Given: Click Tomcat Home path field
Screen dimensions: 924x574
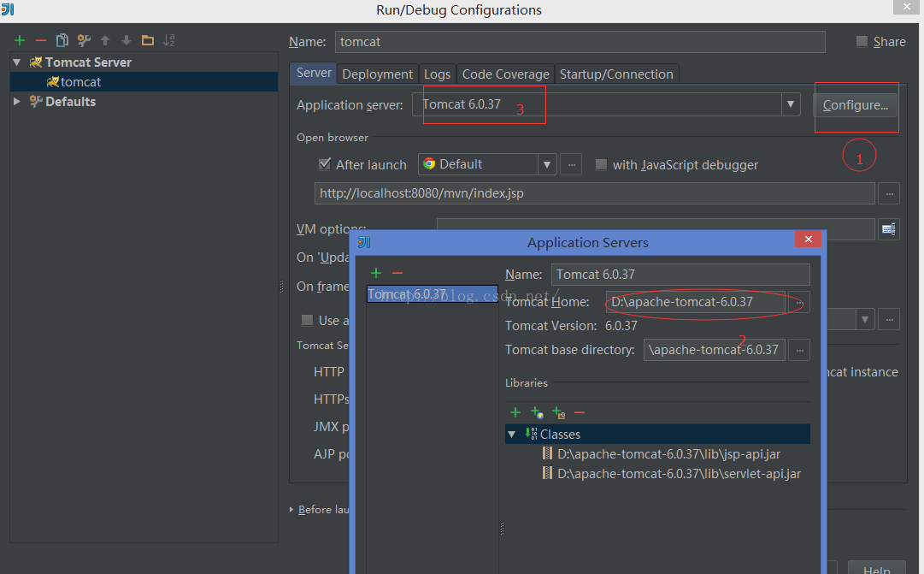Looking at the screenshot, I should 696,302.
